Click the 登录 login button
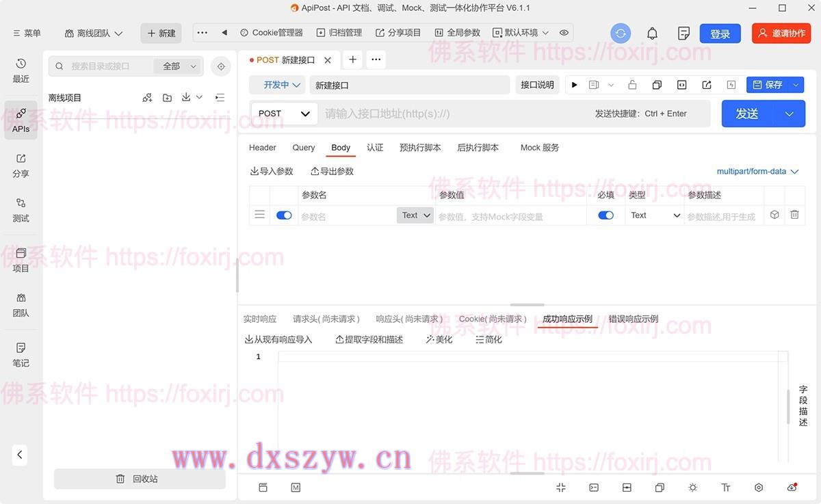 [720, 34]
